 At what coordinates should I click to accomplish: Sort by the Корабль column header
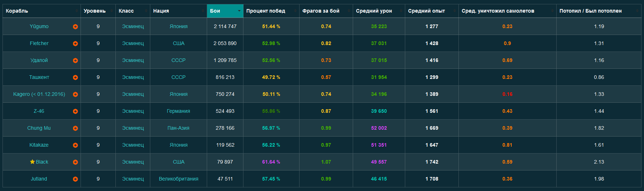(x=42, y=11)
